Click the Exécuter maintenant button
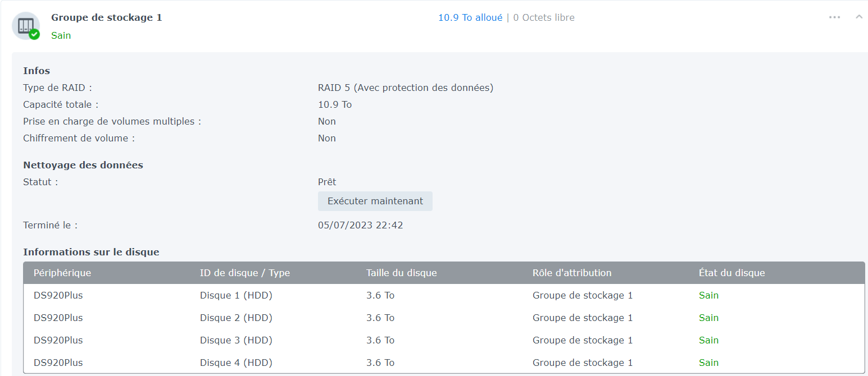The height and width of the screenshot is (376, 868). click(x=375, y=201)
